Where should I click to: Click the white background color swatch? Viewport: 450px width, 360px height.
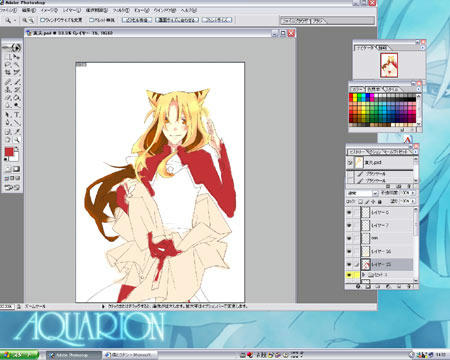click(15, 158)
